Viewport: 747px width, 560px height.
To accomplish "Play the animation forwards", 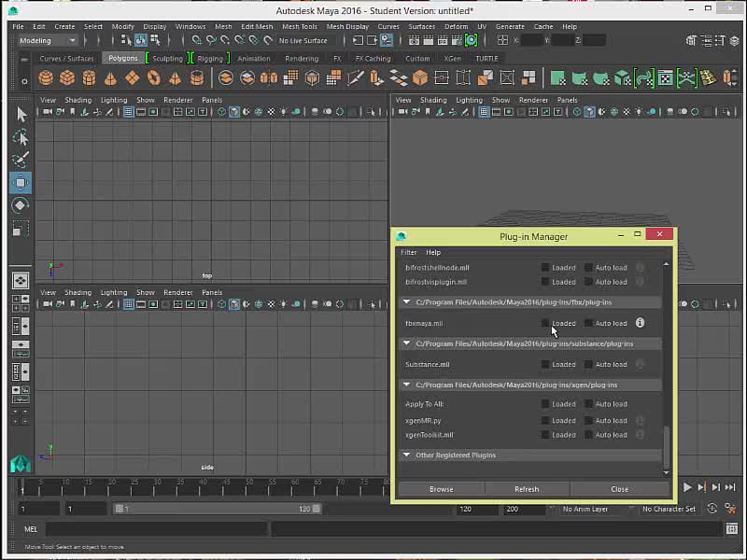I will pos(687,487).
